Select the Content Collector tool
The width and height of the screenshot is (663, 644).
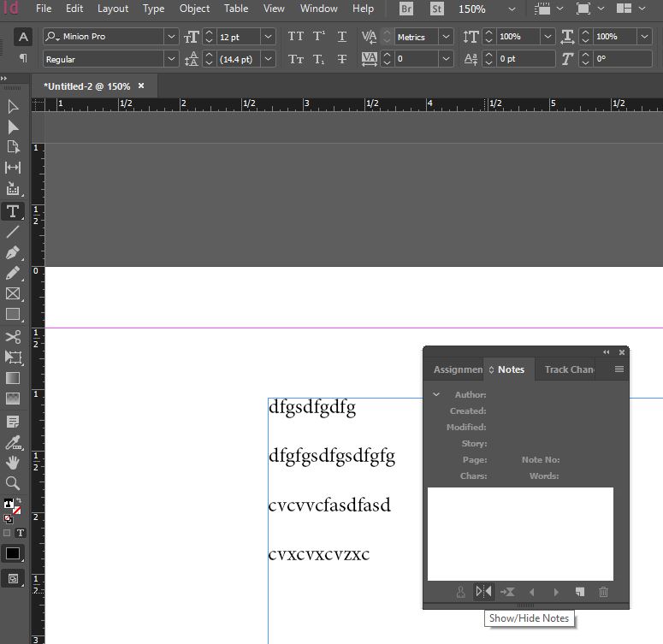click(13, 189)
